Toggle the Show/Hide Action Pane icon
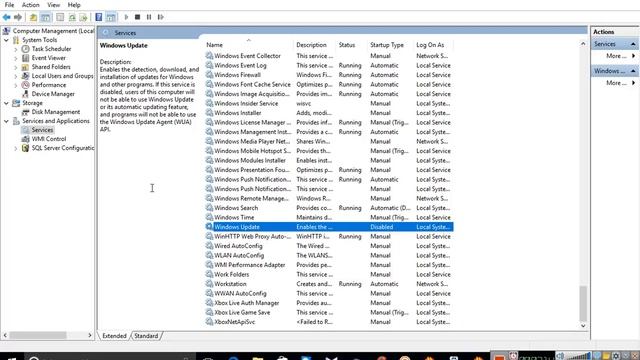This screenshot has width=640, height=360. click(111, 17)
